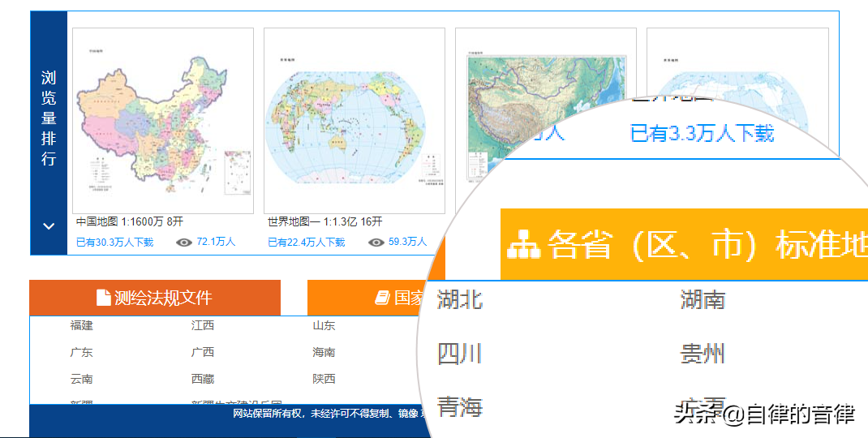This screenshot has height=438, width=868.
Task: Select 海南 province link
Action: 324,352
